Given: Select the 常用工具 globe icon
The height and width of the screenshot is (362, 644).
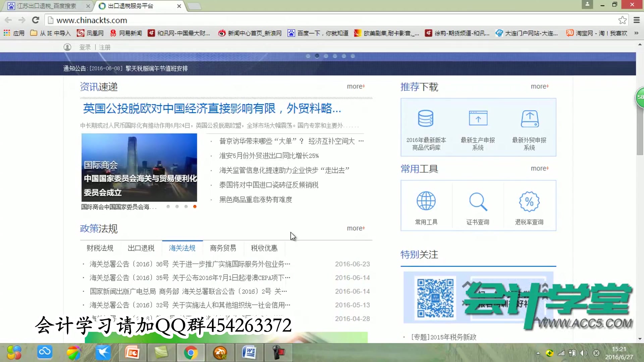Looking at the screenshot, I should coord(426,201).
